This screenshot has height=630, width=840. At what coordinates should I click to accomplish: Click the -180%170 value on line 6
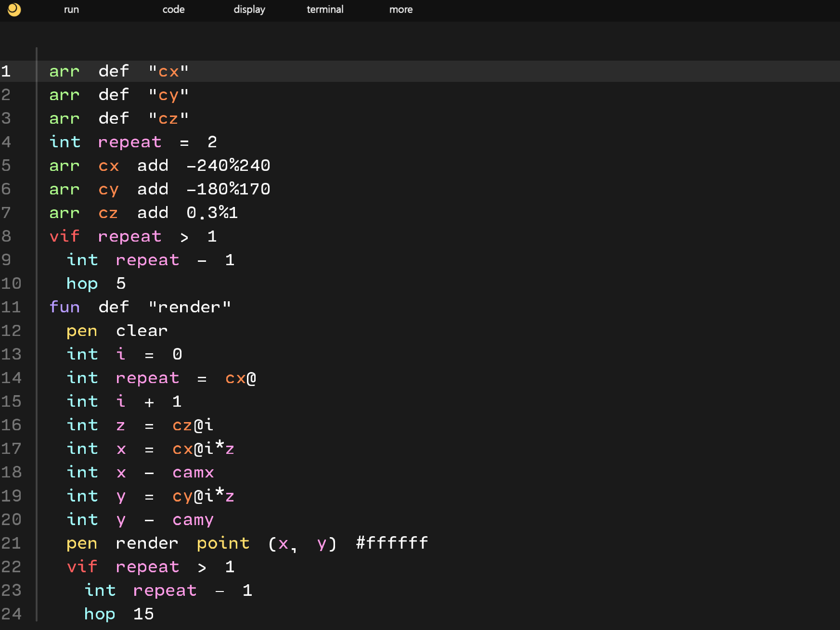click(x=228, y=189)
